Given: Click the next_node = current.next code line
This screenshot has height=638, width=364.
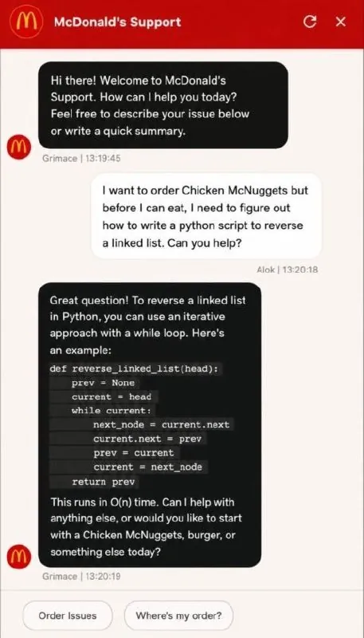Looking at the screenshot, I should click(162, 425).
